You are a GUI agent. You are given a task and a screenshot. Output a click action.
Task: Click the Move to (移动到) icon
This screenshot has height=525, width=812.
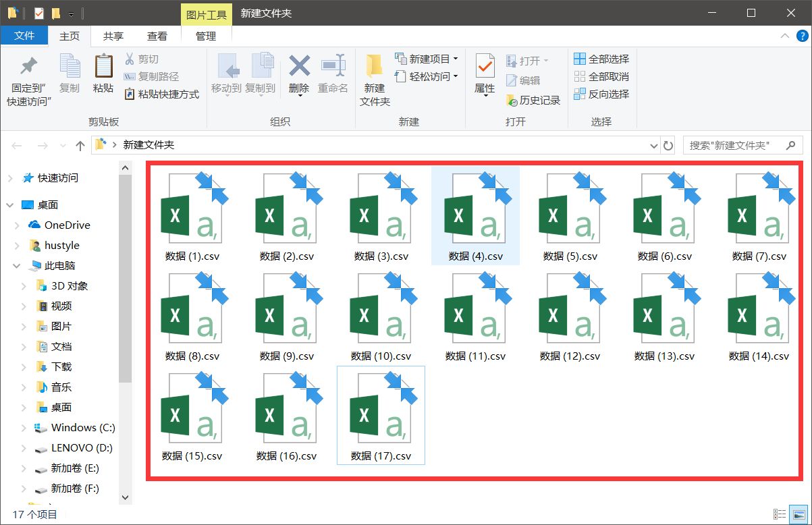point(227,66)
